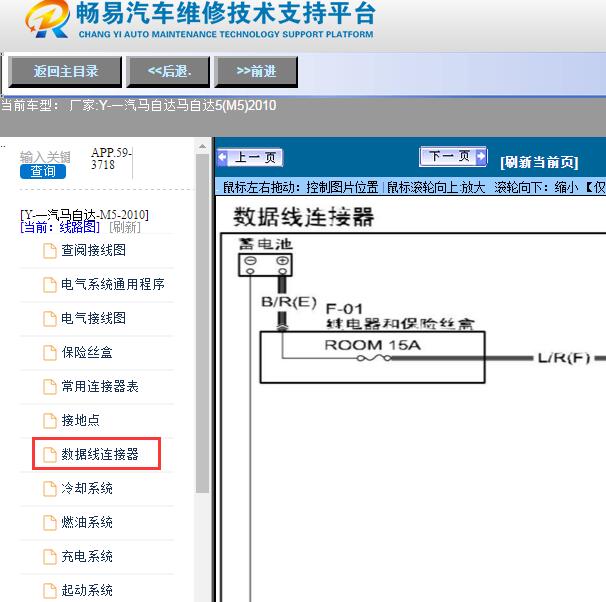Click the document icon beside 起动系统
The image size is (606, 602).
[49, 591]
